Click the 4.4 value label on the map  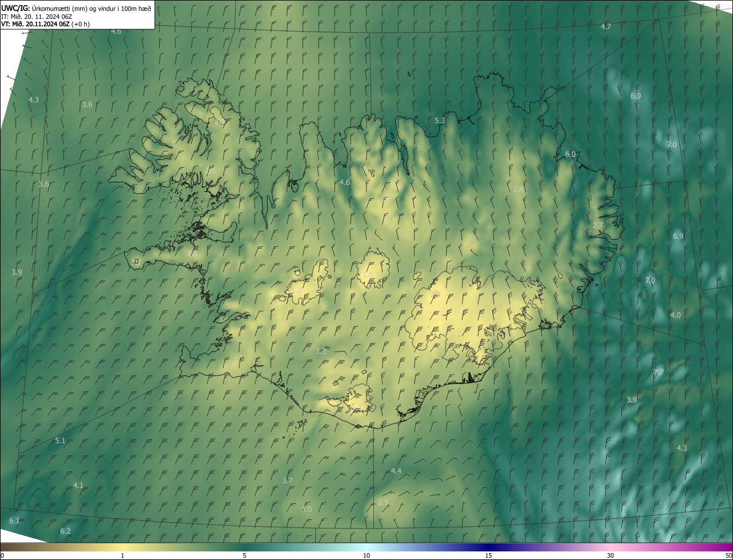(396, 471)
